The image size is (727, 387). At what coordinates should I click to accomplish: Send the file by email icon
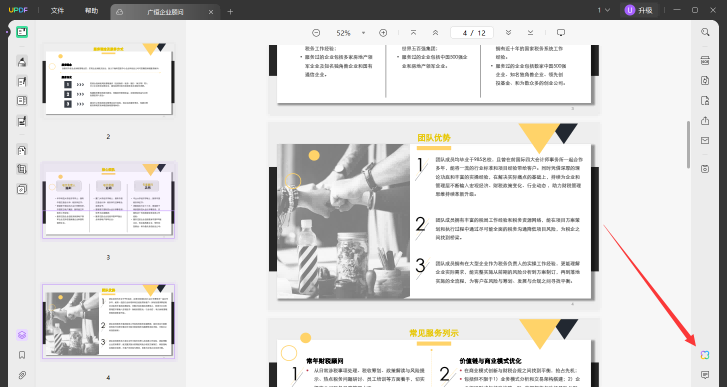[x=705, y=140]
